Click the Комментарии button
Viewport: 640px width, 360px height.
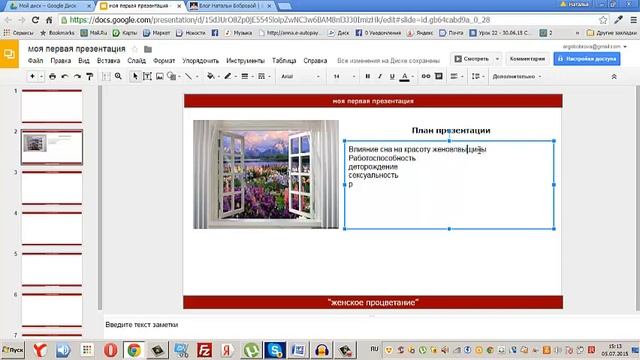pos(527,59)
